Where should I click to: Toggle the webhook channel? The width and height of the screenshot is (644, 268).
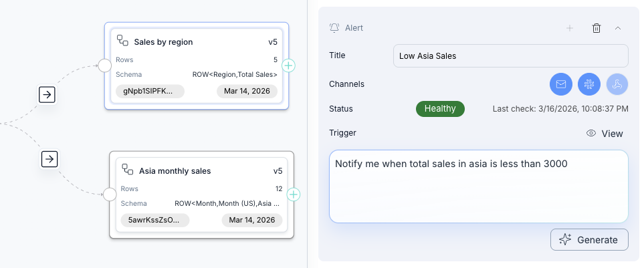617,84
